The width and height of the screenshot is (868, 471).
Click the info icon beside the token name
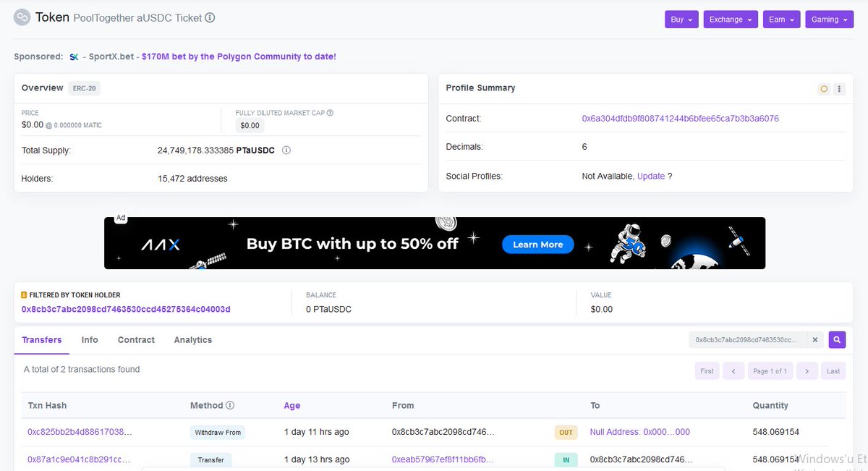pos(210,17)
